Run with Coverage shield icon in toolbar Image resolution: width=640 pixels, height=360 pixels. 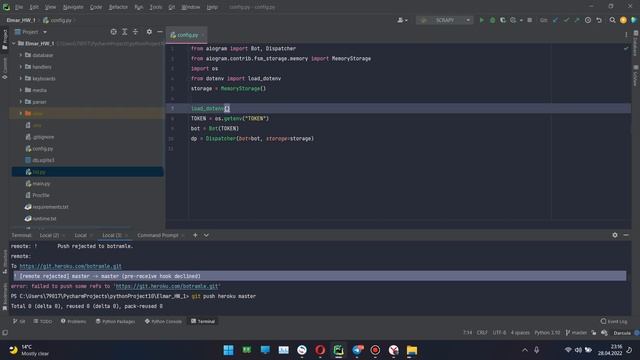pos(503,20)
